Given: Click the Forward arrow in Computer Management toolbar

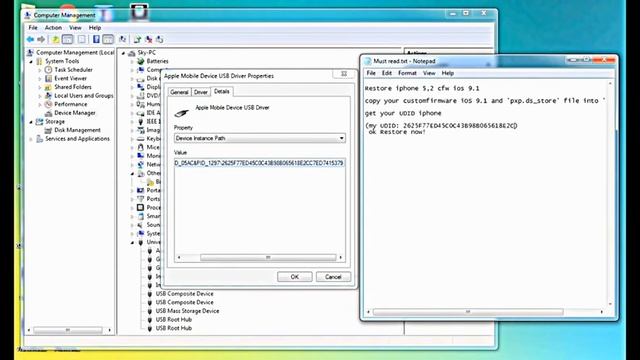Looking at the screenshot, I should [41, 39].
